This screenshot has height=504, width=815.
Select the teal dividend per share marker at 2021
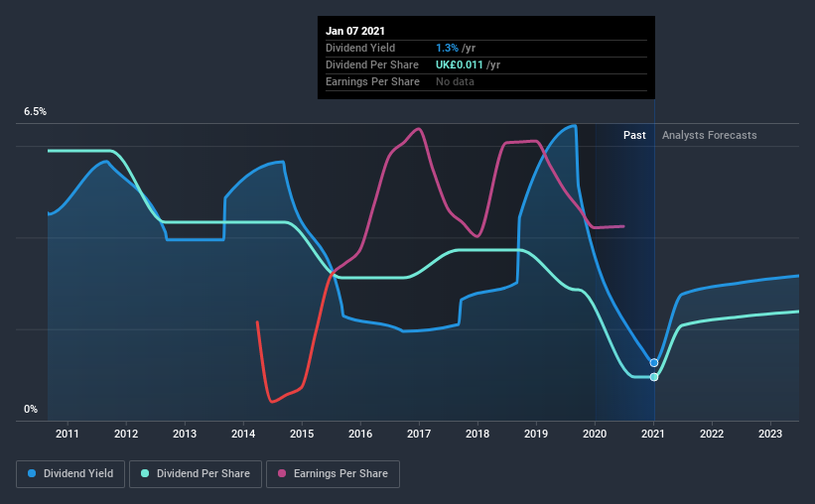tap(654, 377)
